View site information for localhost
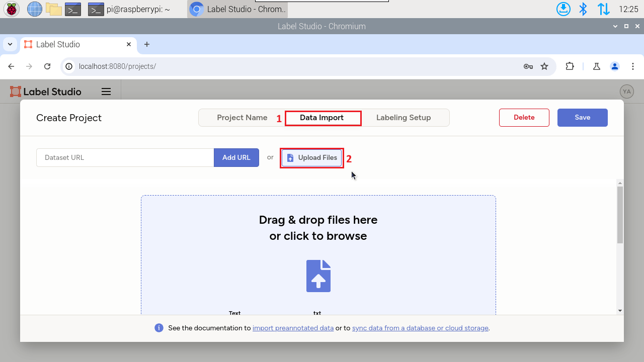This screenshot has width=644, height=362. (69, 66)
